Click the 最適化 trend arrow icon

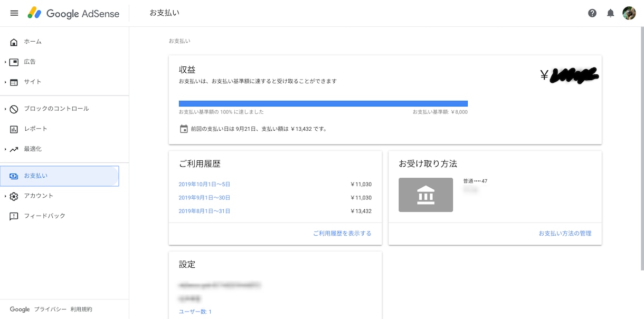point(14,149)
